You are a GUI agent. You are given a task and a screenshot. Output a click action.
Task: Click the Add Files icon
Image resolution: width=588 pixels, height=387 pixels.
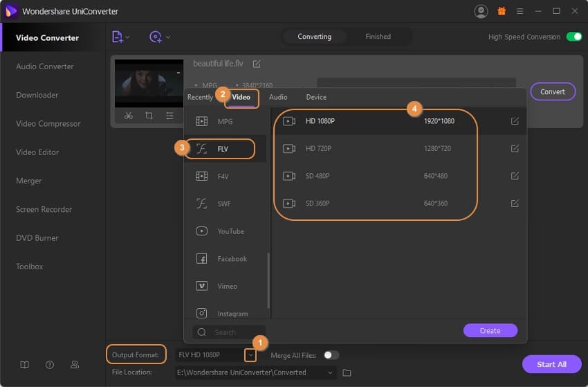pos(118,37)
